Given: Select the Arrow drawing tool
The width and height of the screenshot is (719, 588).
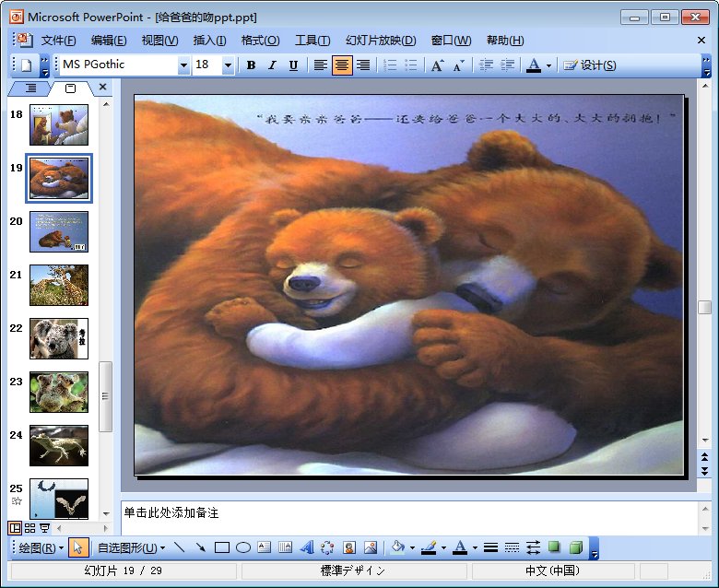Looking at the screenshot, I should 200,547.
